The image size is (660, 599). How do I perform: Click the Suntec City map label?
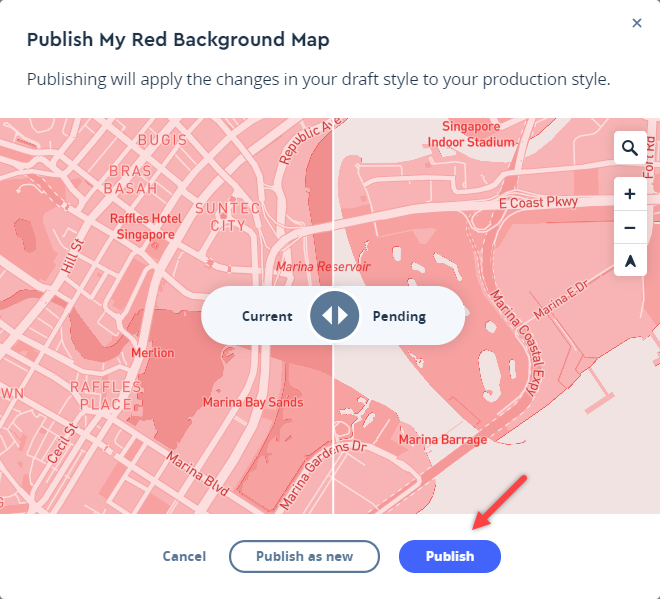point(227,216)
